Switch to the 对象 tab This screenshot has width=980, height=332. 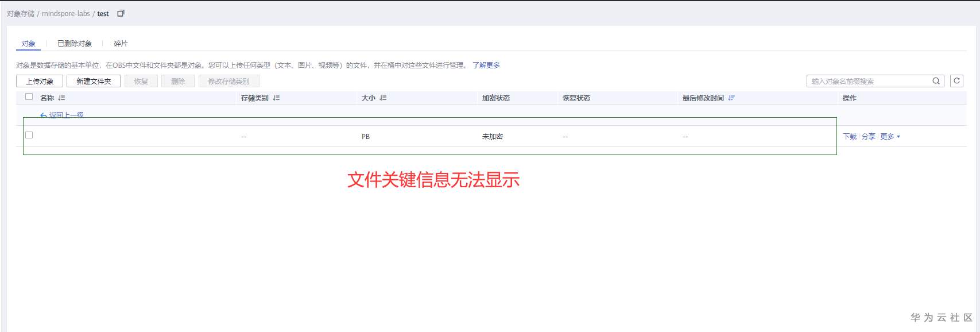pyautogui.click(x=28, y=44)
